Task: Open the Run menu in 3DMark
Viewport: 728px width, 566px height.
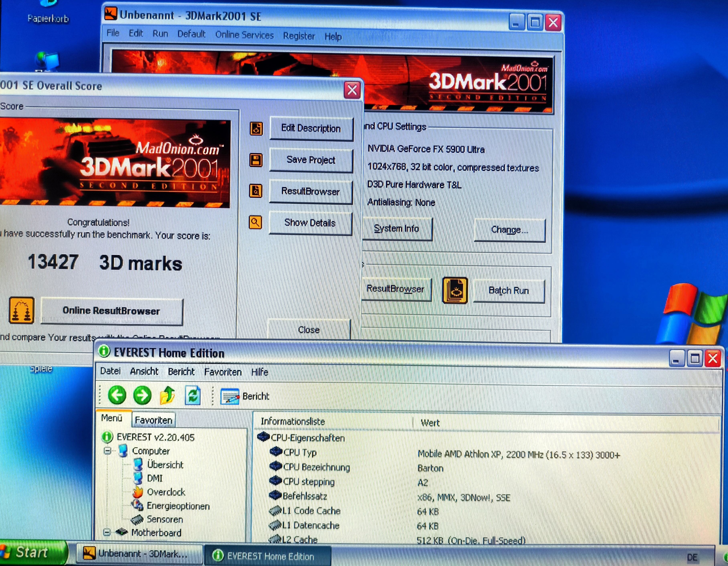Action: (x=160, y=34)
